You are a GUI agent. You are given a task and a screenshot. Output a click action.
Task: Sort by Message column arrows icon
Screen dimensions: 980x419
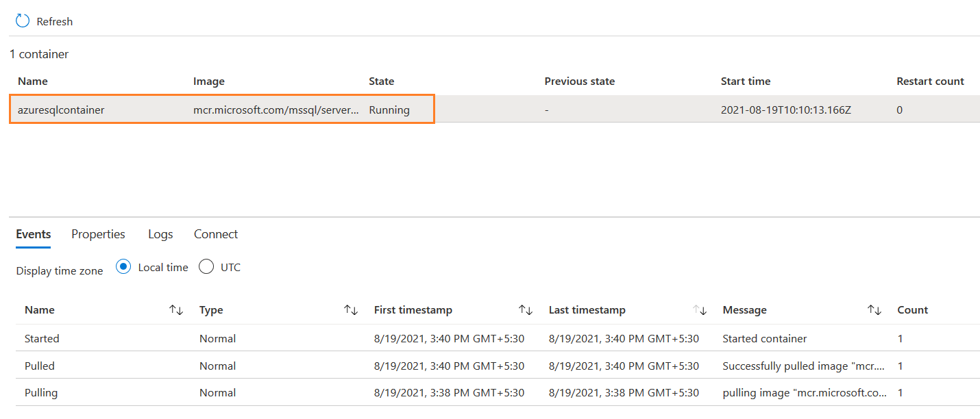tap(874, 310)
